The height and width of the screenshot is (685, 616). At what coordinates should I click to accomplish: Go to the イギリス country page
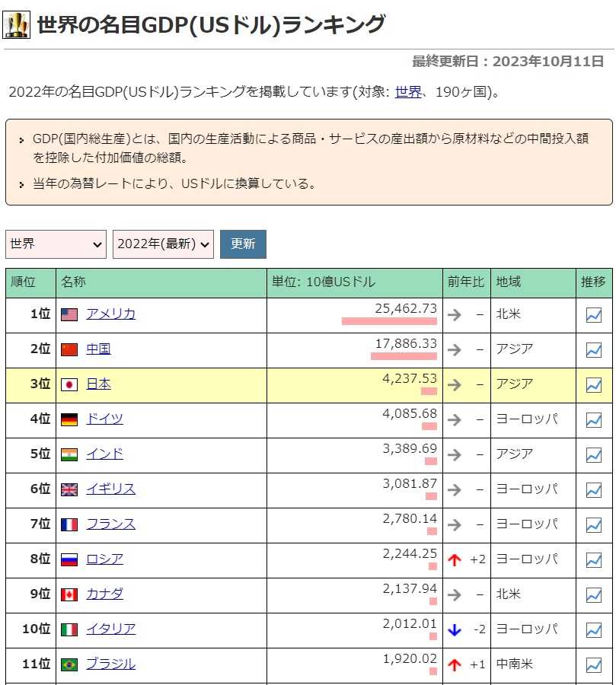(110, 489)
